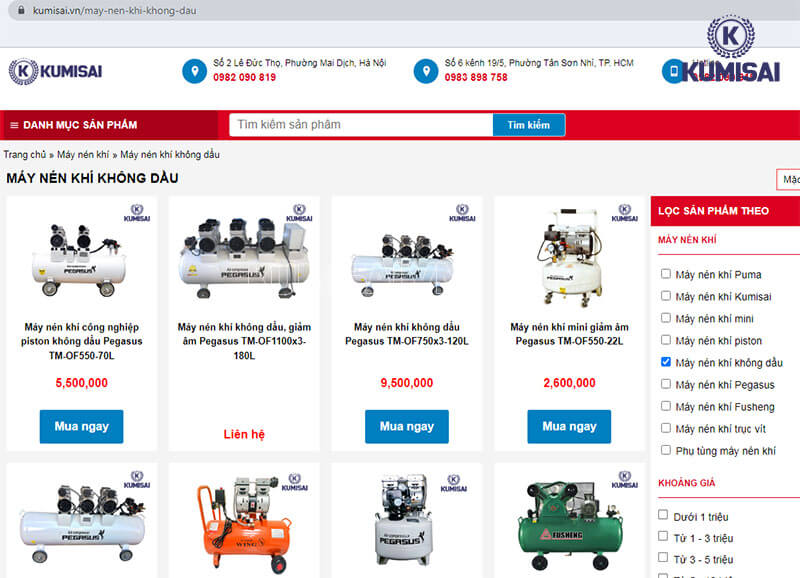Click the Kumisai logo in the site header
Screen dimensions: 800x578
point(55,71)
